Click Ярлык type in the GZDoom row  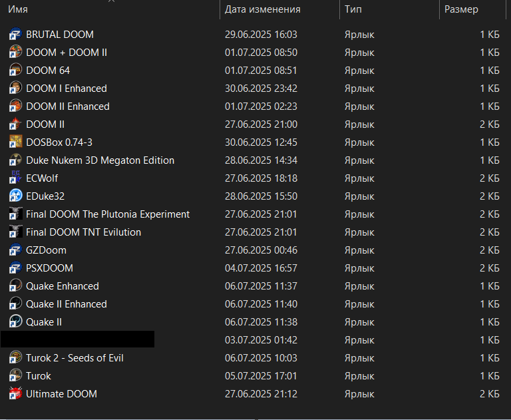pyautogui.click(x=359, y=250)
